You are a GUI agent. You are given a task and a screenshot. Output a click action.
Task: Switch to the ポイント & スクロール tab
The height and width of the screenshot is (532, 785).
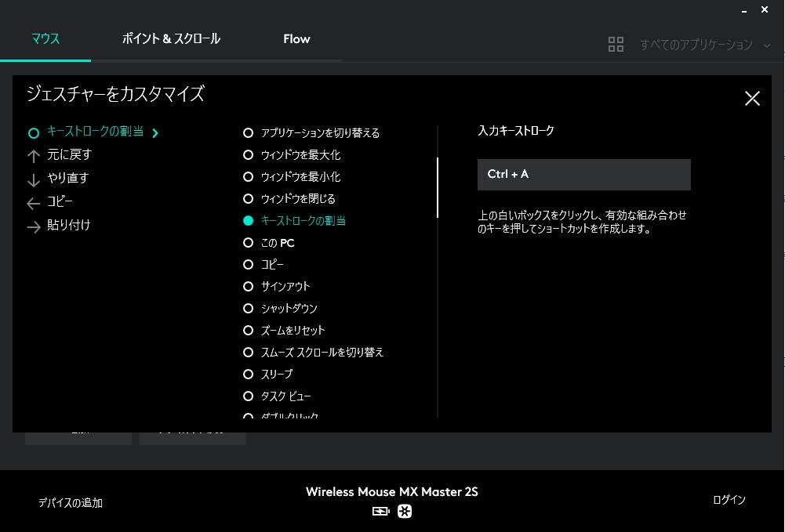171,38
